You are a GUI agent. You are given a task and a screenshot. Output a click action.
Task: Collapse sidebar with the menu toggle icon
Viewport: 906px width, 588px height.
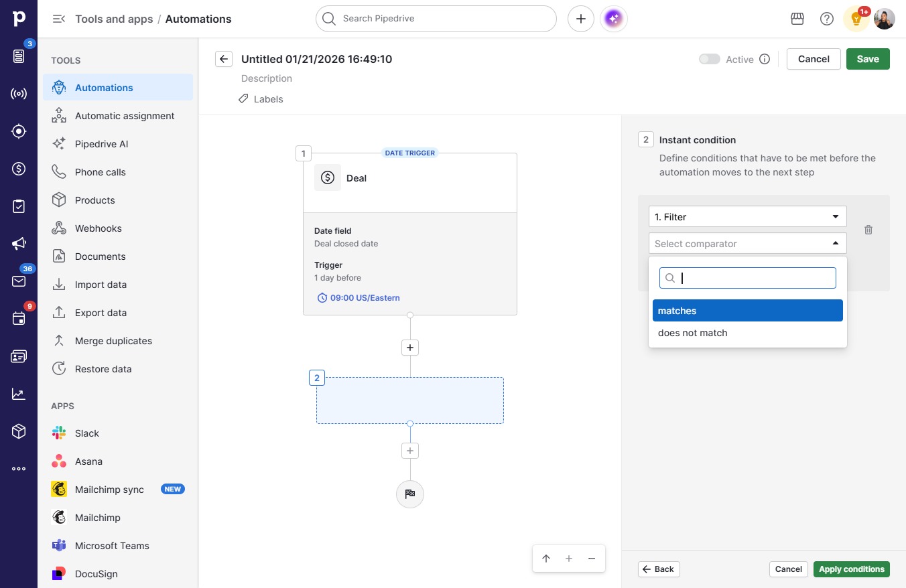(x=59, y=19)
